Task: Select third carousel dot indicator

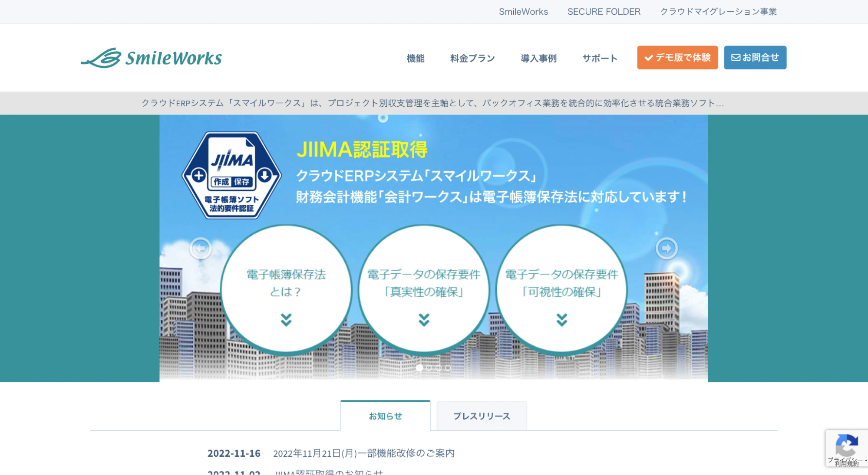Action: (439, 368)
